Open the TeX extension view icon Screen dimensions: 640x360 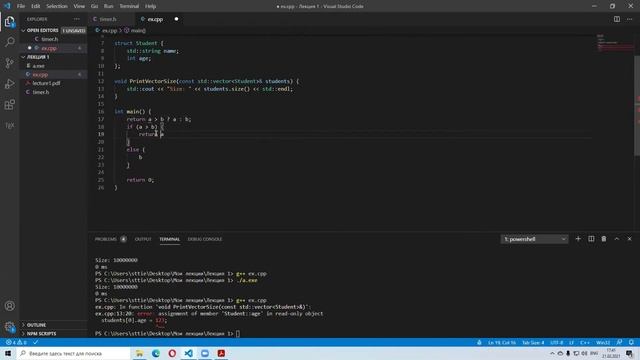(9, 125)
